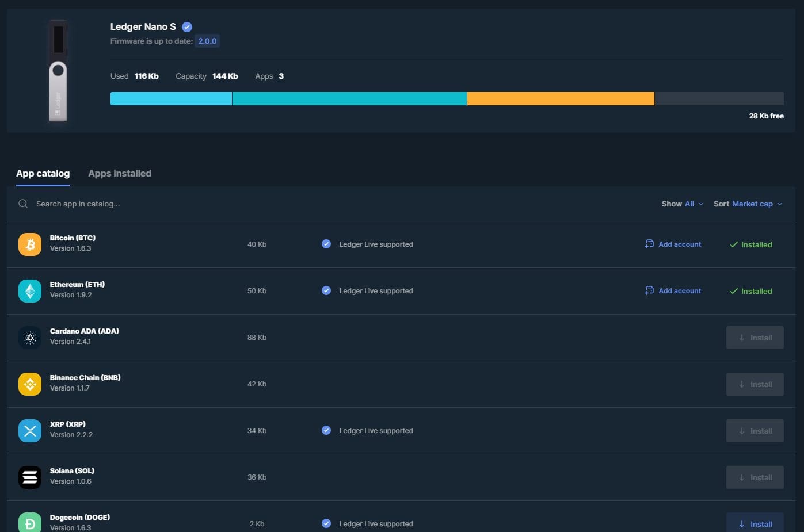The image size is (804, 532).
Task: Click the light blue storage bar segment
Action: [171, 98]
